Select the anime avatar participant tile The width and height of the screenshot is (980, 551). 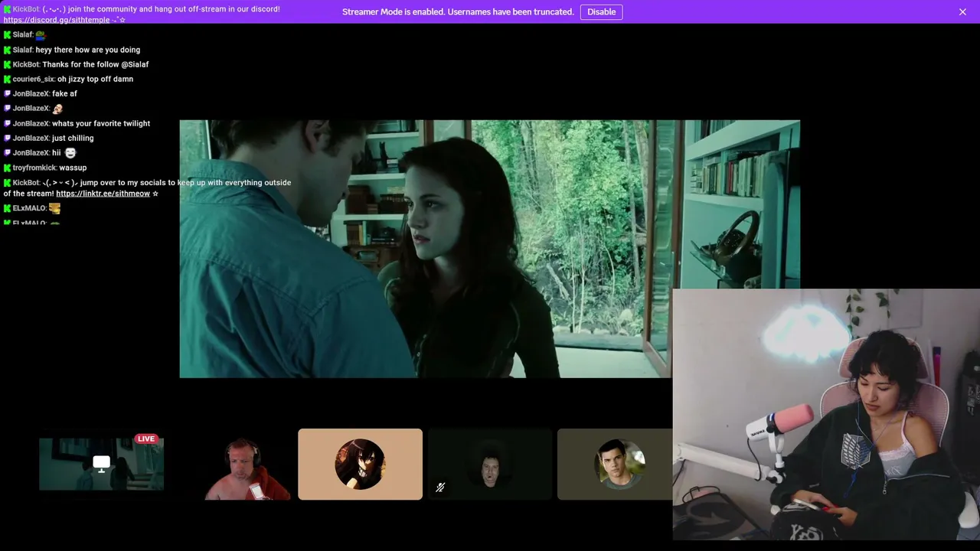pyautogui.click(x=360, y=464)
